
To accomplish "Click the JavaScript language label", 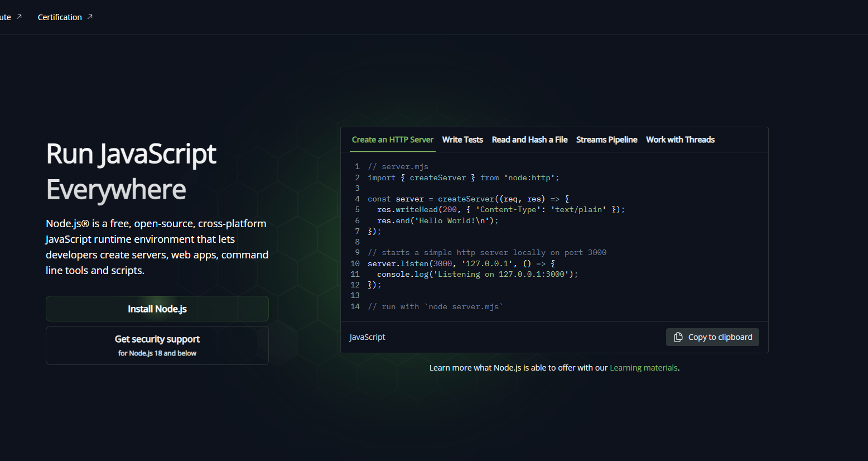I will tap(367, 337).
